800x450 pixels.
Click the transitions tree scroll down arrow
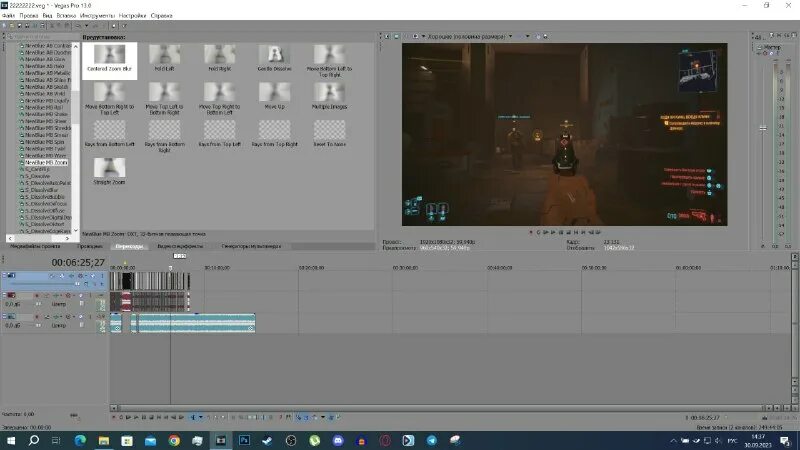click(76, 231)
